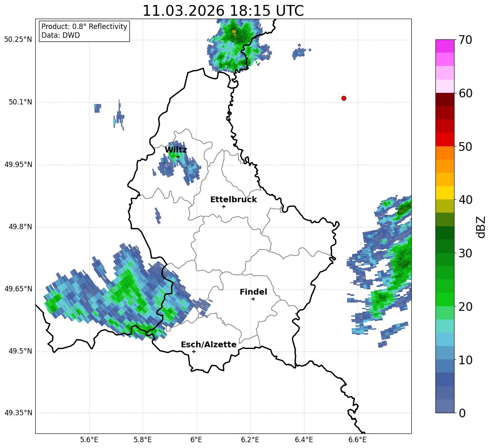Click the colorbar tick label 60
Viewport: 491px width, 448px height.
(x=466, y=93)
